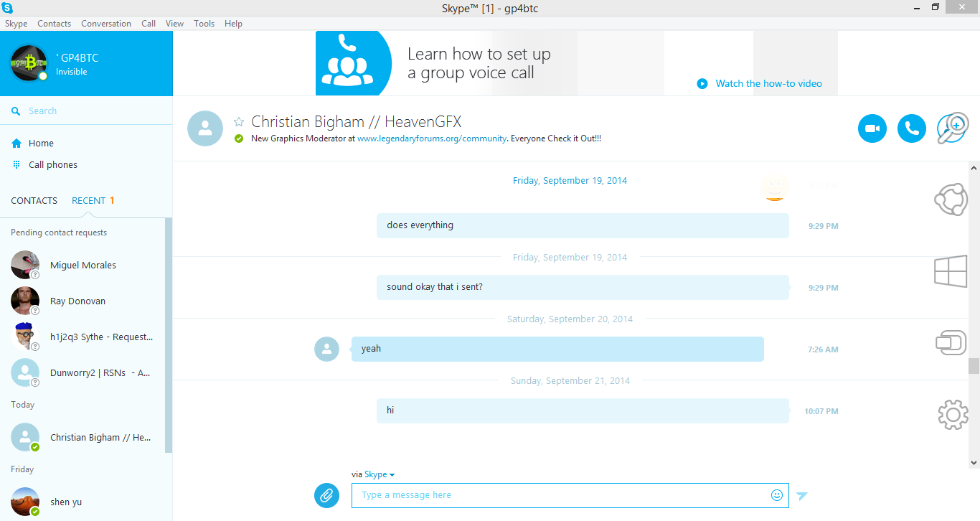Screen dimensions: 980x521
Task: Open the Tools menu
Action: pyautogui.click(x=204, y=24)
